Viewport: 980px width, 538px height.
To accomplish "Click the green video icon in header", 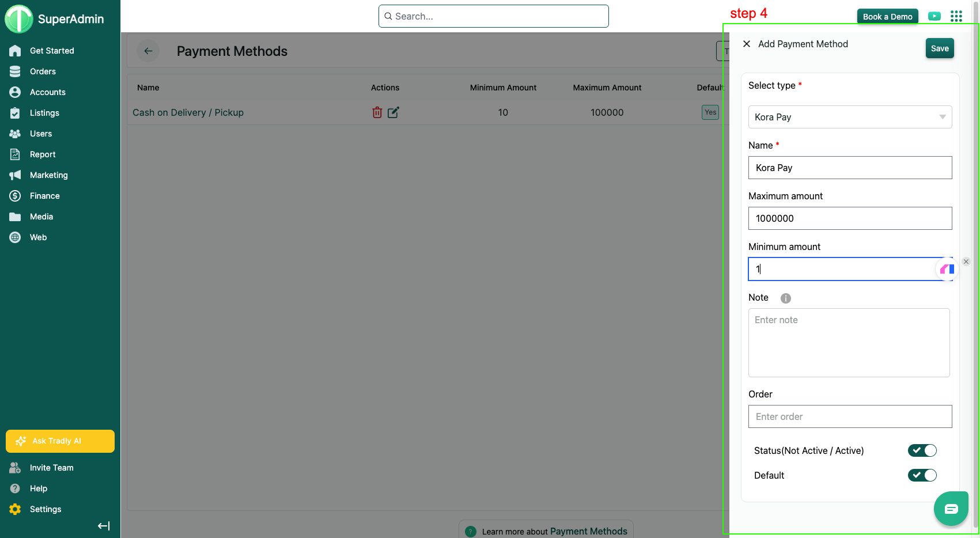I will pos(934,16).
